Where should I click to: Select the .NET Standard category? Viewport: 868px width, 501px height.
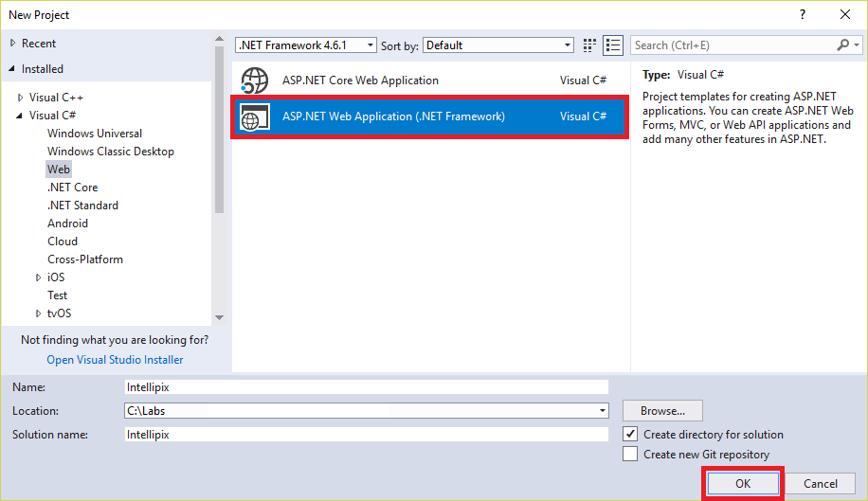tap(83, 206)
